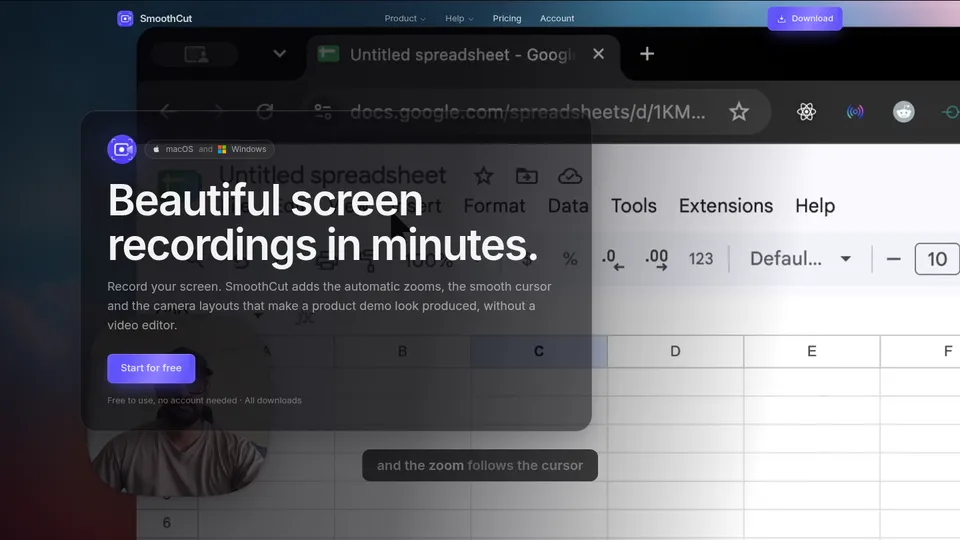Click the browser reload icon
Screen dimensions: 960x540
264,111
